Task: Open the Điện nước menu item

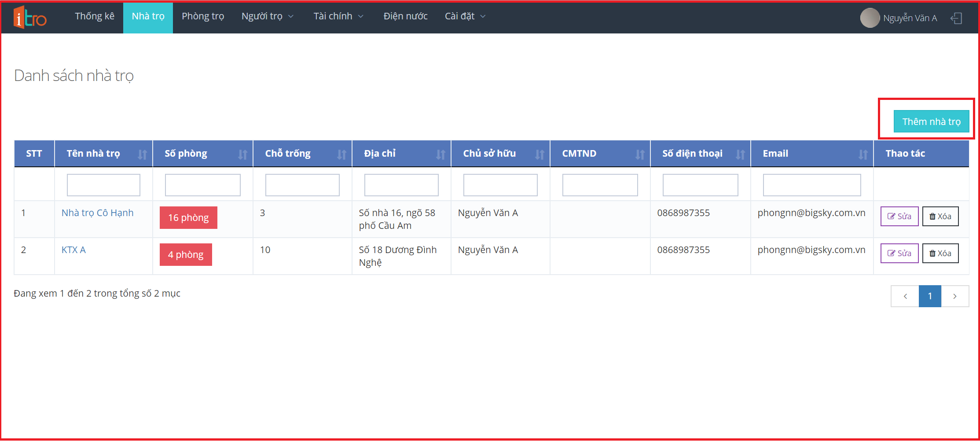Action: [x=405, y=16]
